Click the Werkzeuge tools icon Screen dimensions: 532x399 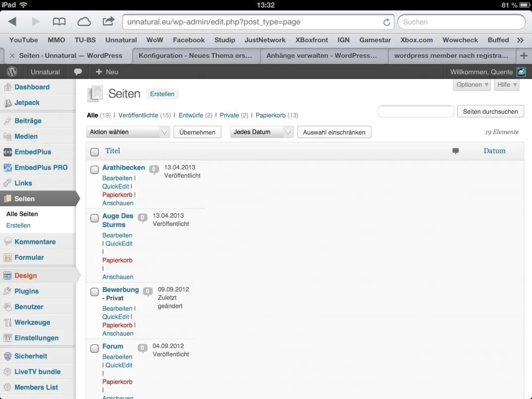[7, 322]
